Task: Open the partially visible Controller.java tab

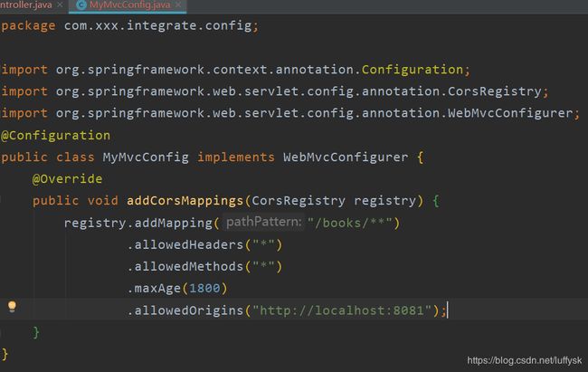Action: tap(25, 5)
